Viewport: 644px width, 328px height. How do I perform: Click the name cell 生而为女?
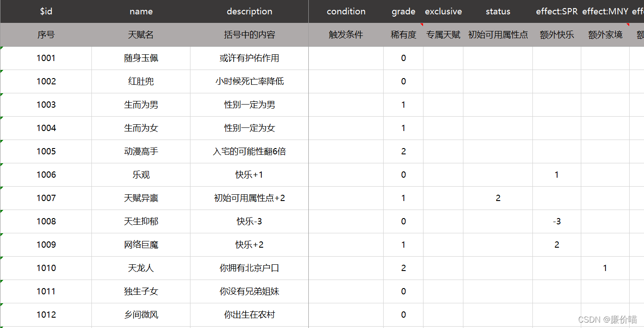(141, 128)
